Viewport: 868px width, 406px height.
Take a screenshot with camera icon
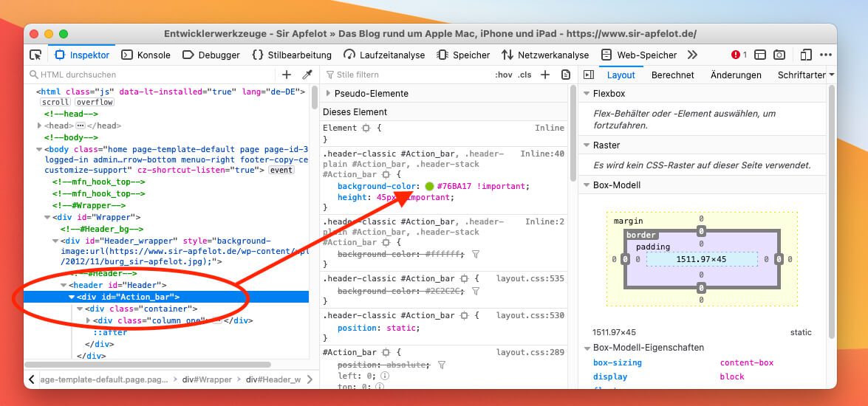click(x=779, y=55)
